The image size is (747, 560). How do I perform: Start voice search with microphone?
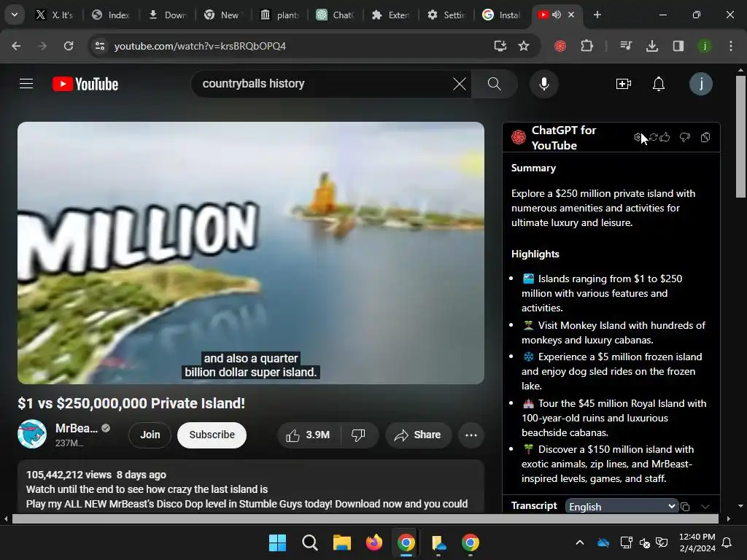543,84
